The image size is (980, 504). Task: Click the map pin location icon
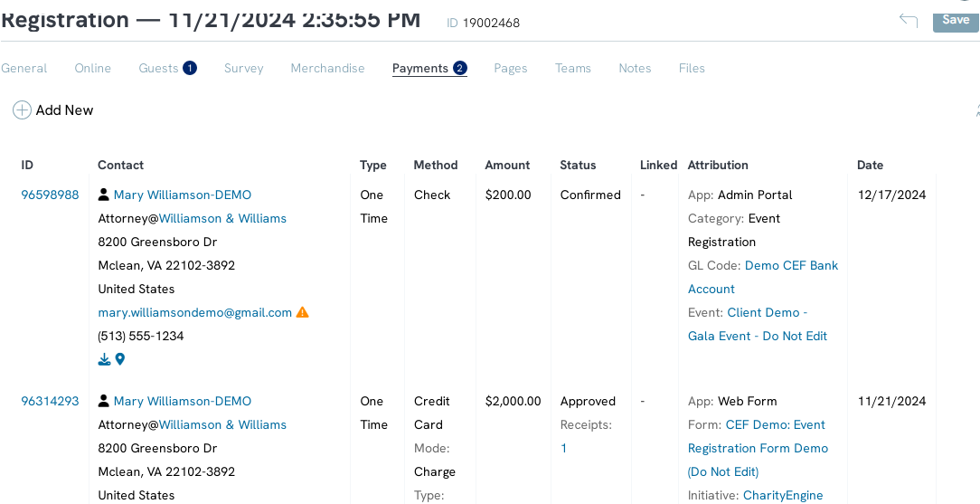pos(120,359)
